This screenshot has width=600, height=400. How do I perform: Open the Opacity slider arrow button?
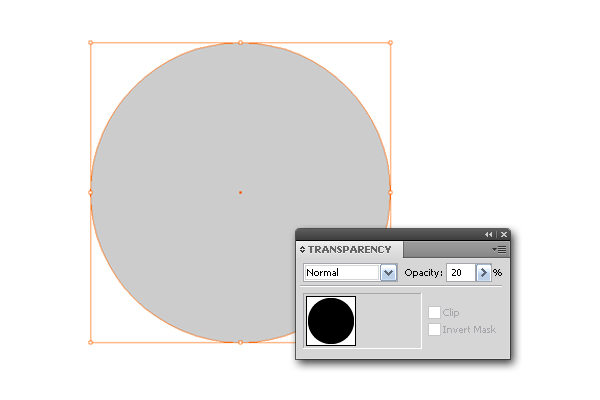484,273
